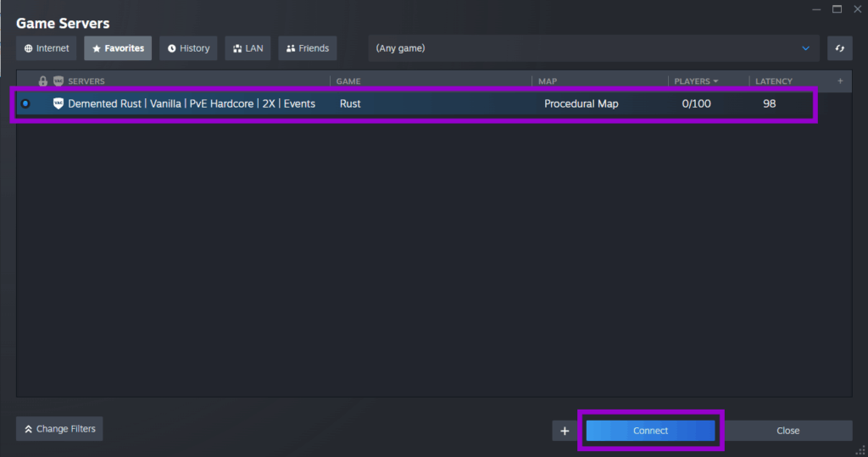Image resolution: width=868 pixels, height=457 pixels.
Task: Click the Rust game cell
Action: tap(350, 103)
